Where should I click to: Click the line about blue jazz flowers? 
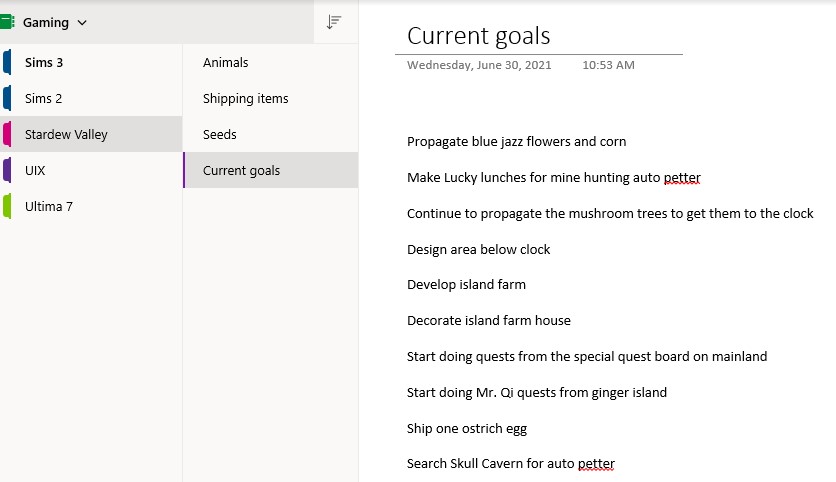point(516,142)
